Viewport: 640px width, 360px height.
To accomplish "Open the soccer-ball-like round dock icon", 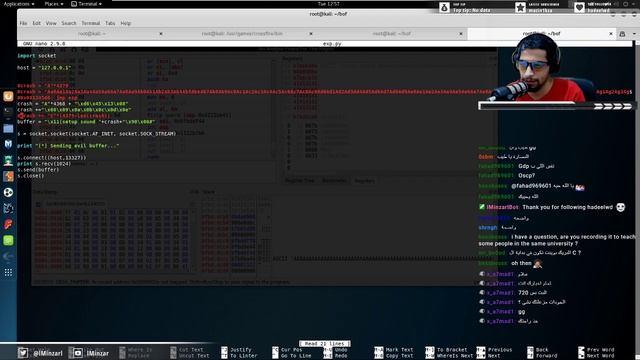I will point(8,192).
